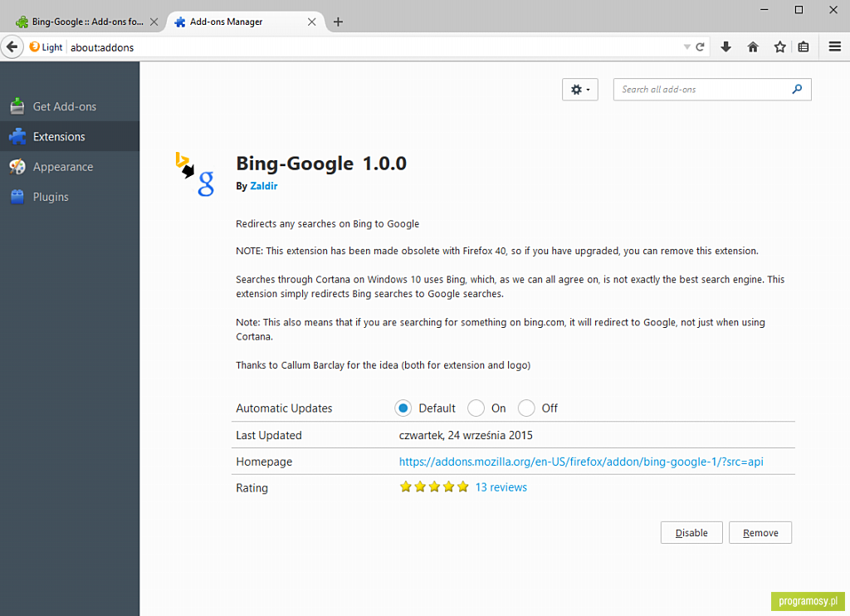
Task: Click the Bing-Google 1.0.0 title
Action: (321, 164)
